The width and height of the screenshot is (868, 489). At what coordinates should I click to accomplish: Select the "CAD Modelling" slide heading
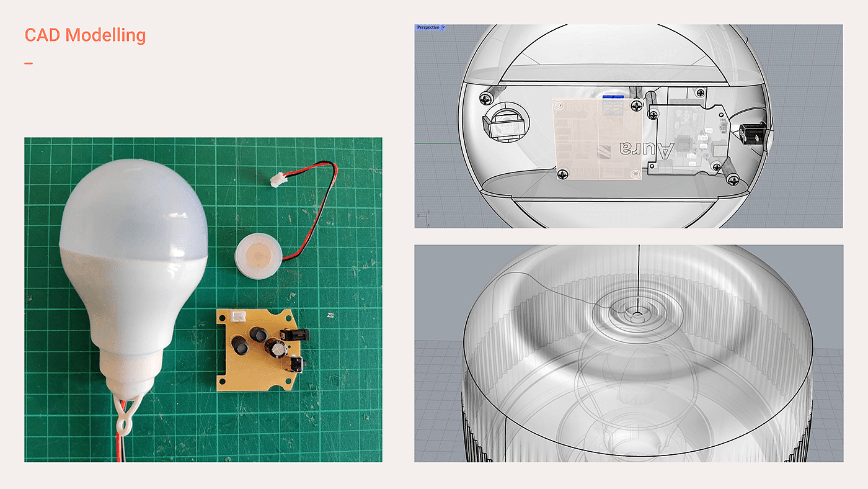[x=85, y=35]
